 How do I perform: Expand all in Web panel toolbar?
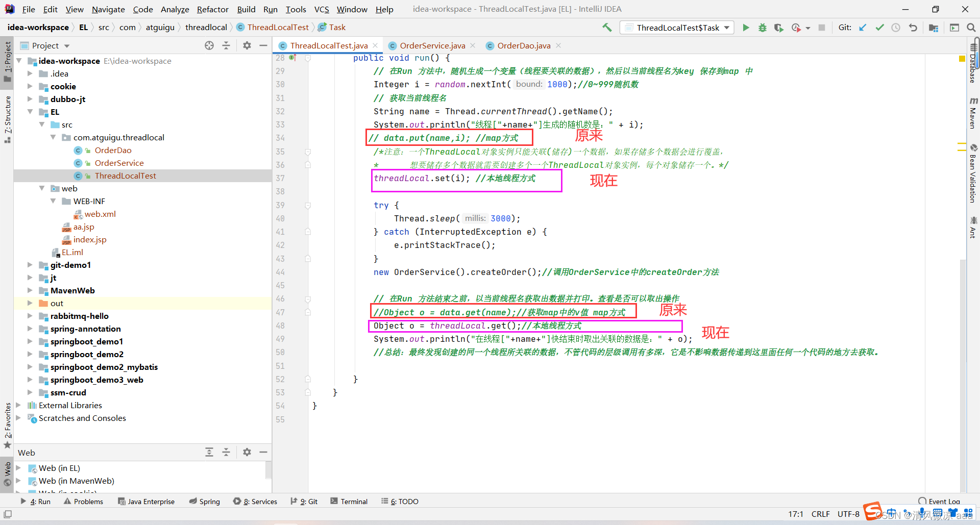pos(209,452)
